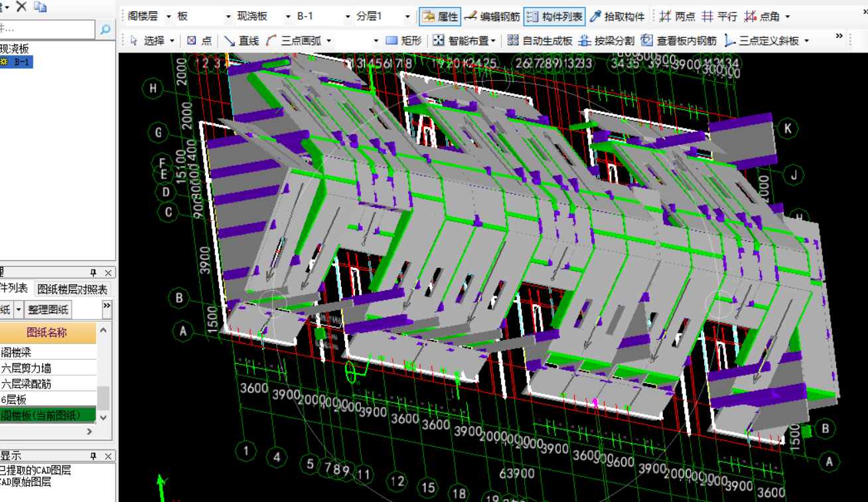The width and height of the screenshot is (868, 502).
Task: Select the 点 point drawing tool
Action: click(199, 41)
